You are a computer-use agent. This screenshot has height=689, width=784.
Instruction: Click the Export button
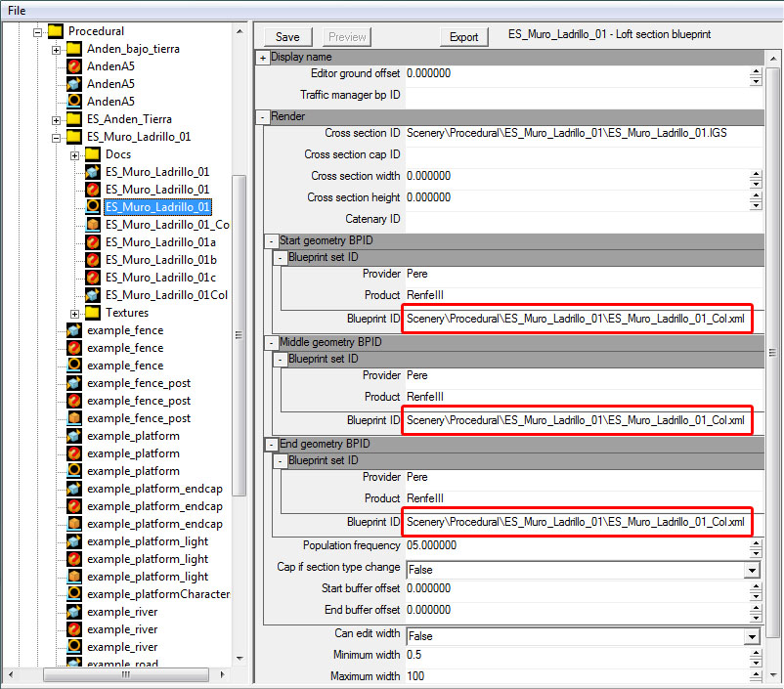(x=463, y=37)
